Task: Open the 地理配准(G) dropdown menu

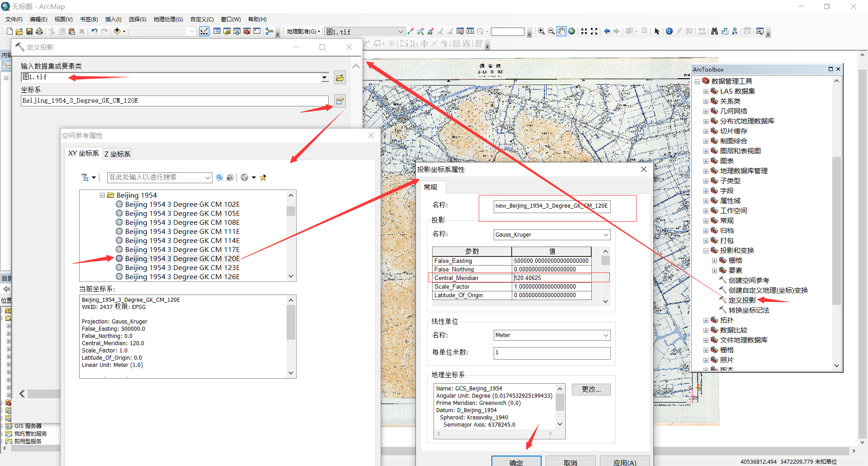Action: pos(303,32)
